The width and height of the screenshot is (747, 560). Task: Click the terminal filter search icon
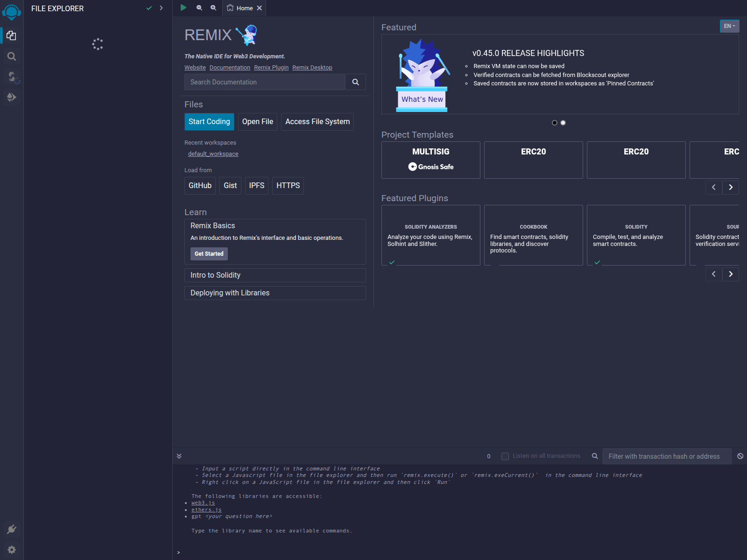coord(595,456)
